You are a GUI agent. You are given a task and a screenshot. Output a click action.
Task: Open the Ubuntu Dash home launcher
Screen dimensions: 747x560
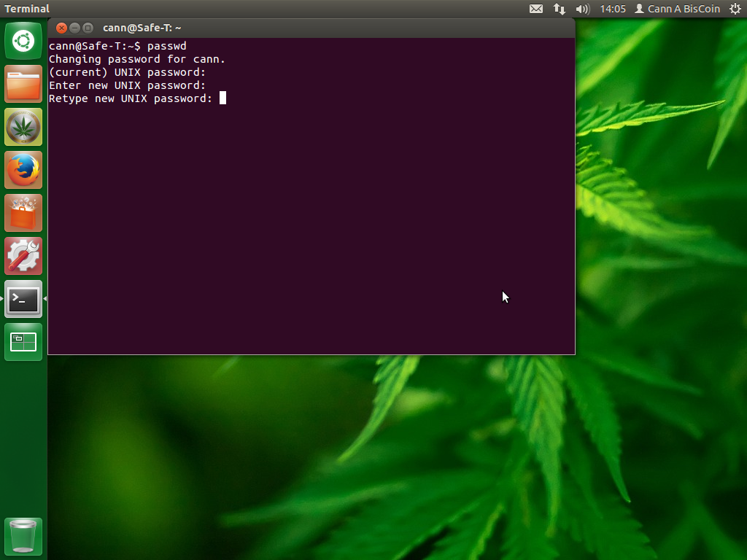pyautogui.click(x=23, y=41)
